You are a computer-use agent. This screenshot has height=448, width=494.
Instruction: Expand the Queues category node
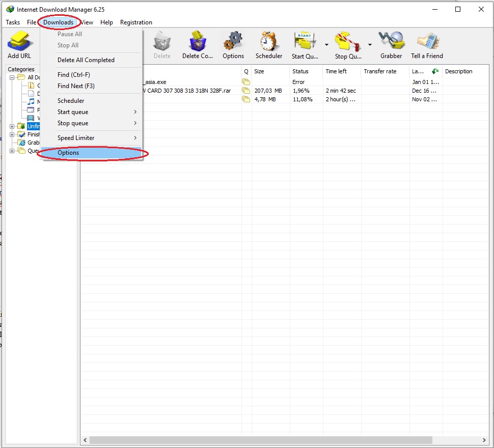click(x=12, y=150)
